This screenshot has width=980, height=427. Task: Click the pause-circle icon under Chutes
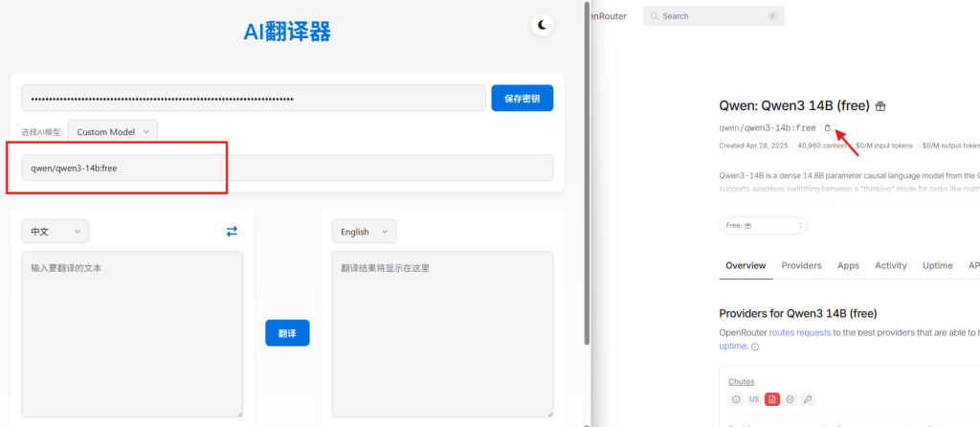(790, 399)
